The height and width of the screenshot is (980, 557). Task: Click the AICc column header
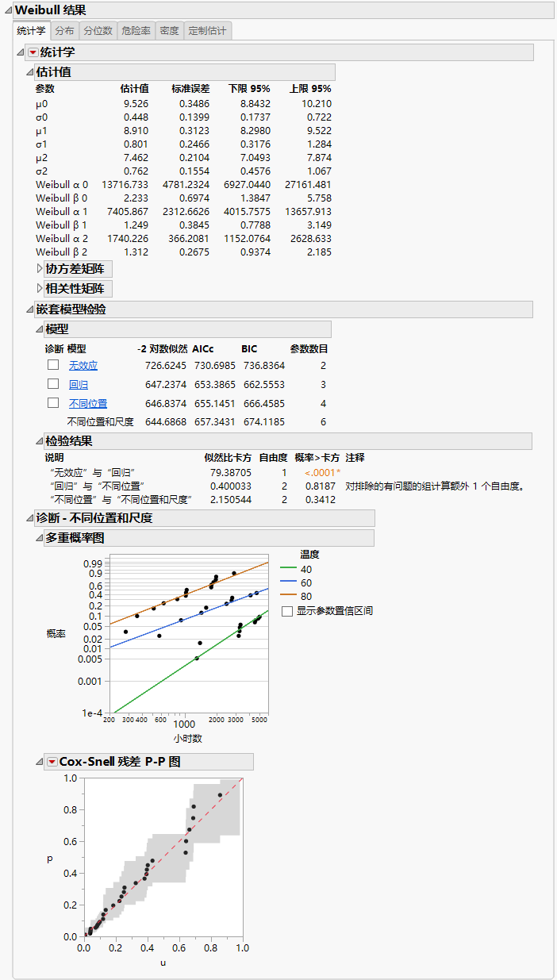point(203,349)
